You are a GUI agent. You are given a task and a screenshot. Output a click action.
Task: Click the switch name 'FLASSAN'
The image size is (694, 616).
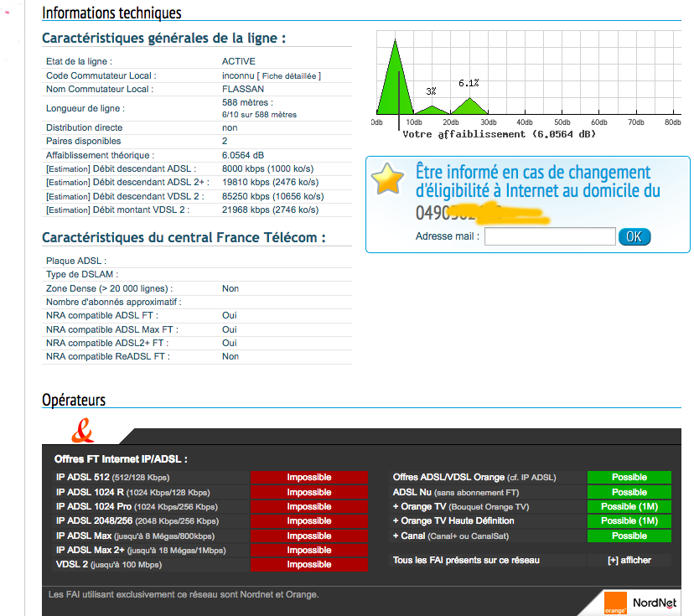(243, 89)
